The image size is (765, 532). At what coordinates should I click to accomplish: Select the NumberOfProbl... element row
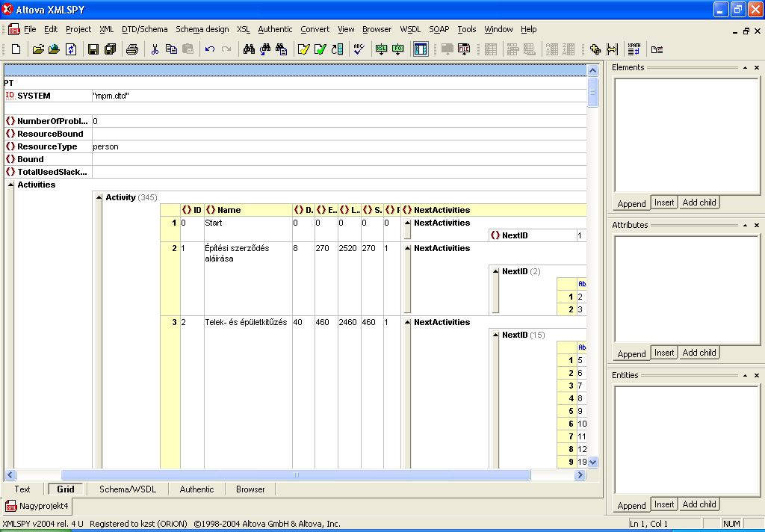tap(48, 121)
